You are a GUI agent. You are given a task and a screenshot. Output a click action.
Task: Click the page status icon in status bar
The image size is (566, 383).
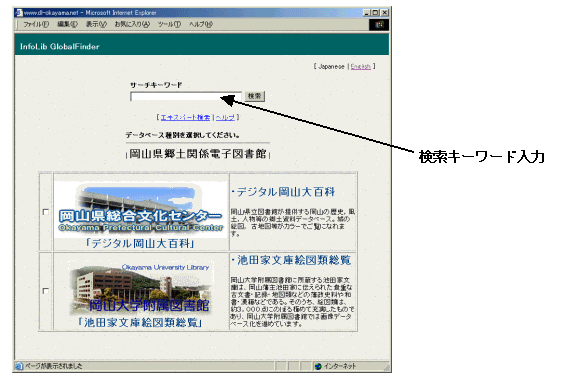coord(19,366)
